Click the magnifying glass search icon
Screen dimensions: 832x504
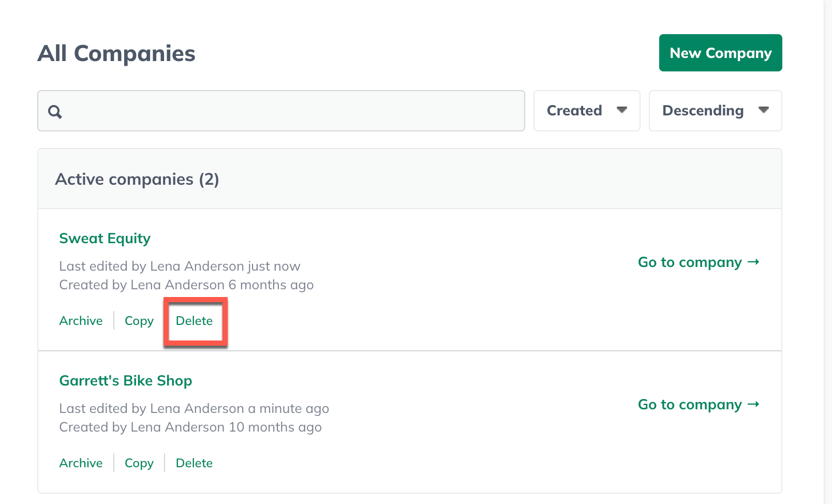click(55, 111)
